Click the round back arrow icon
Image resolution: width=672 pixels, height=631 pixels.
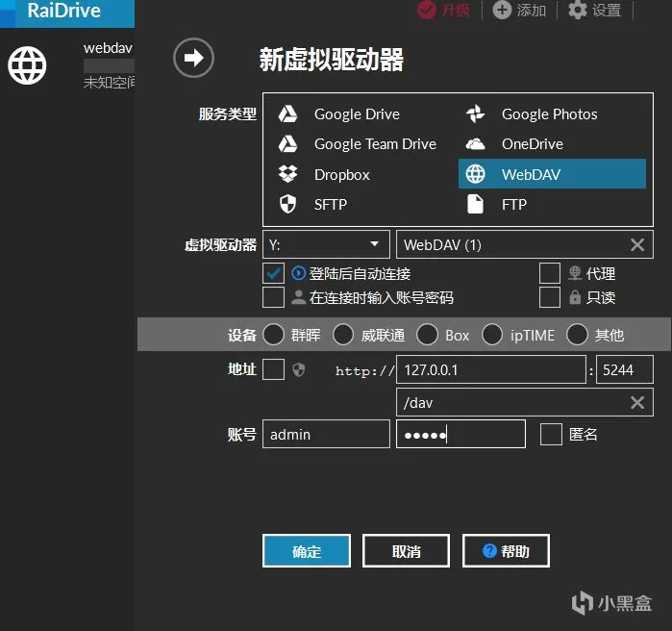click(x=193, y=58)
